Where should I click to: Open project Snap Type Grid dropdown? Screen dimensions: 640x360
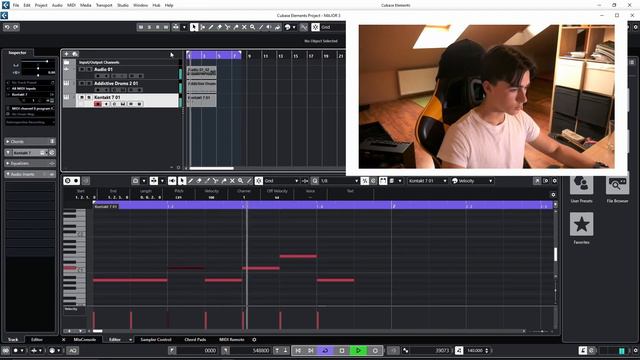pos(333,27)
